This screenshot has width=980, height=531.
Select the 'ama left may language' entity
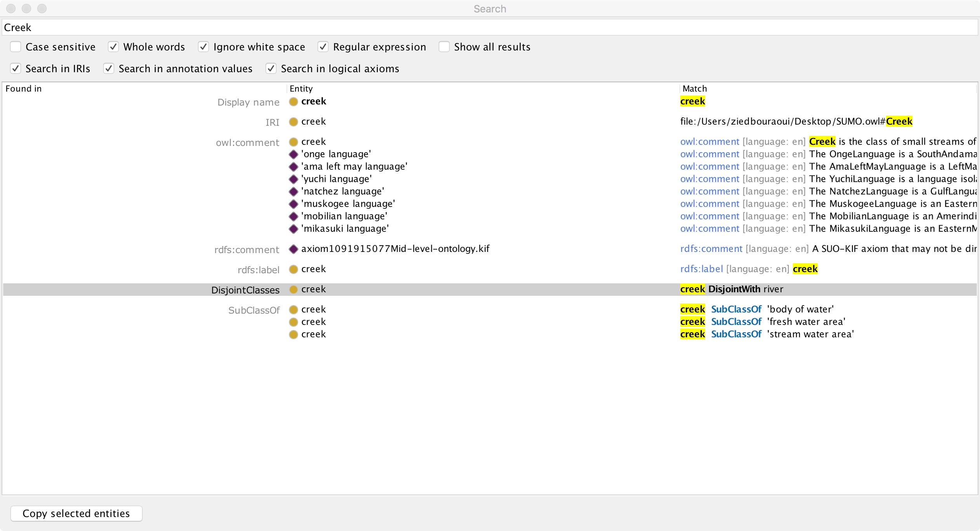pos(354,167)
